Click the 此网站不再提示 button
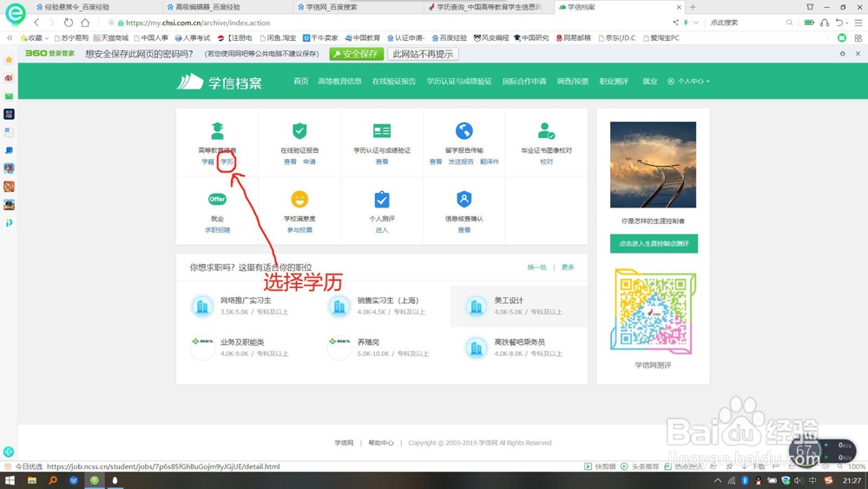Viewport: 868px width, 489px height. point(423,54)
